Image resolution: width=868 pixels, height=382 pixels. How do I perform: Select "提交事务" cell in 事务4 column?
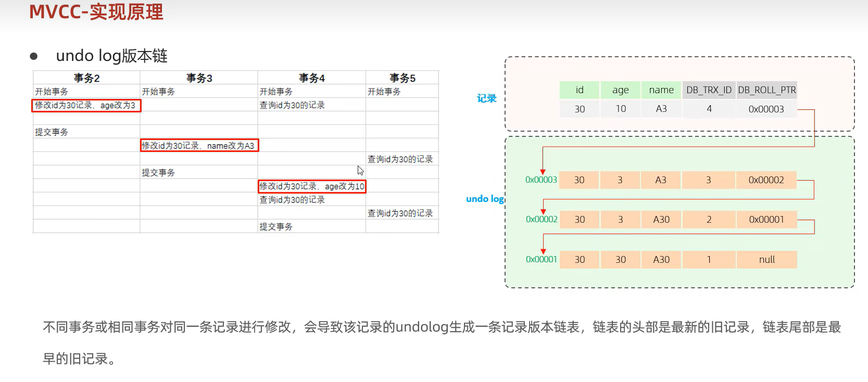click(311, 227)
